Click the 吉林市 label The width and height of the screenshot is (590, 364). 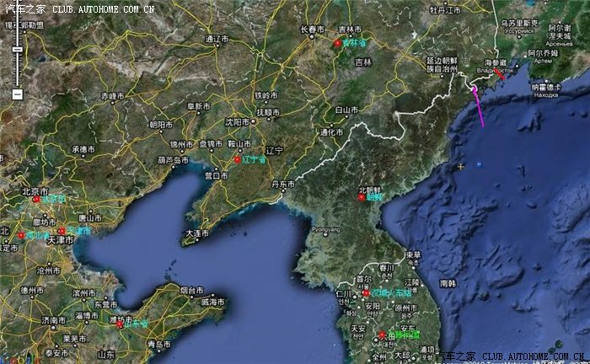(350, 29)
